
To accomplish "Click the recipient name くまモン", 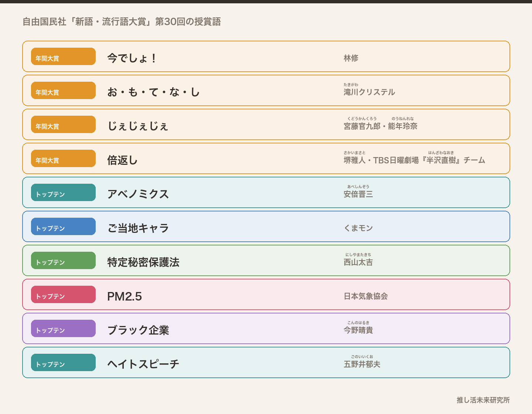I will (x=358, y=228).
